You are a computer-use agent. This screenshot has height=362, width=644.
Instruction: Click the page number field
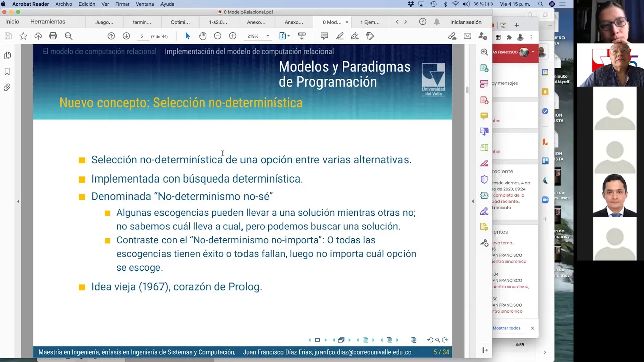[x=142, y=36]
